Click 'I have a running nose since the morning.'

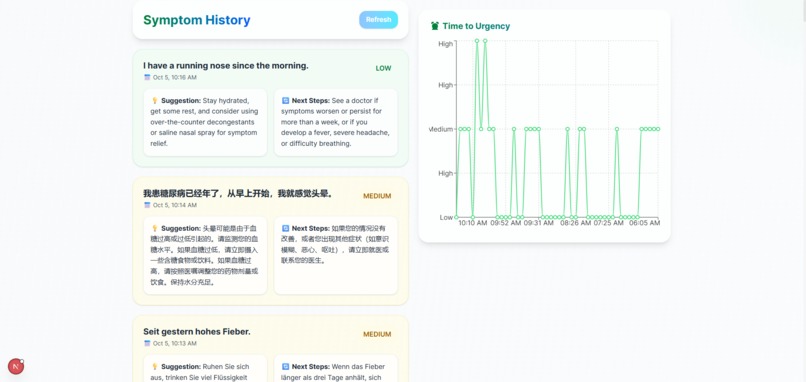click(x=226, y=66)
